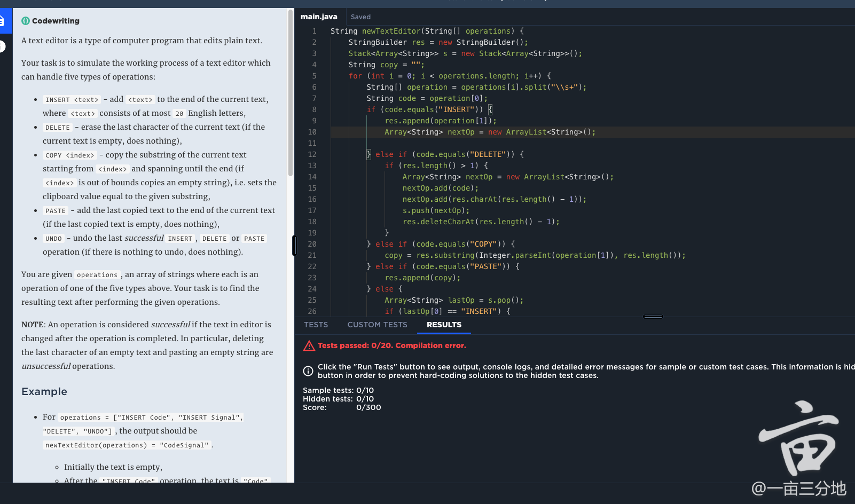This screenshot has width=855, height=504.
Task: Click the Hidden tests 0/10 result
Action: [x=338, y=399]
